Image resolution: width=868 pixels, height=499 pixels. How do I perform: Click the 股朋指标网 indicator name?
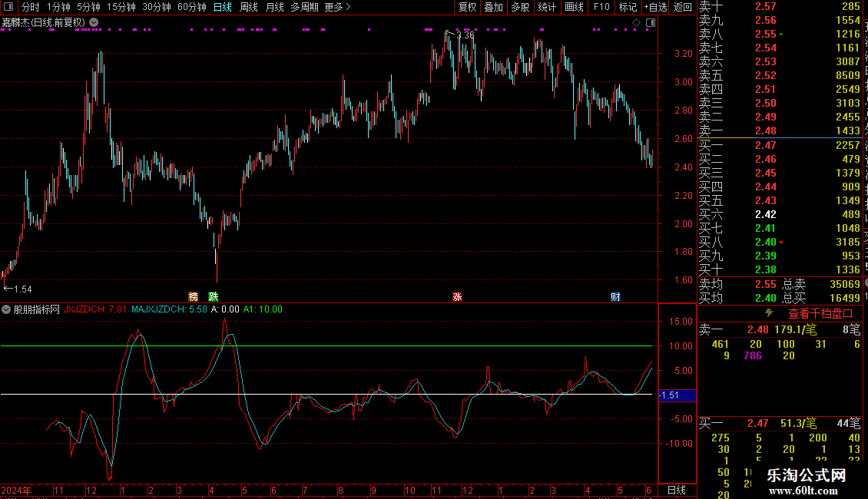(x=37, y=310)
